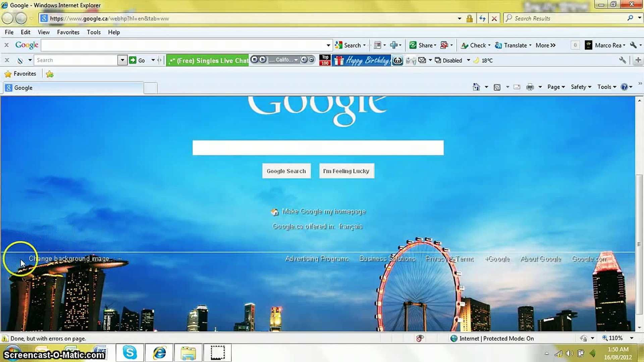Close the second search toolbar with X
644x362 pixels.
7,60
